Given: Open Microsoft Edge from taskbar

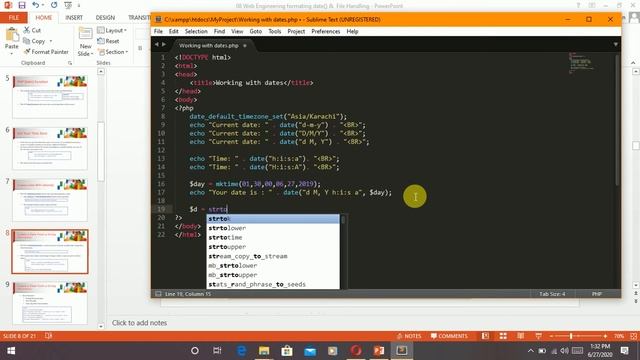Looking at the screenshot, I should coord(242,351).
